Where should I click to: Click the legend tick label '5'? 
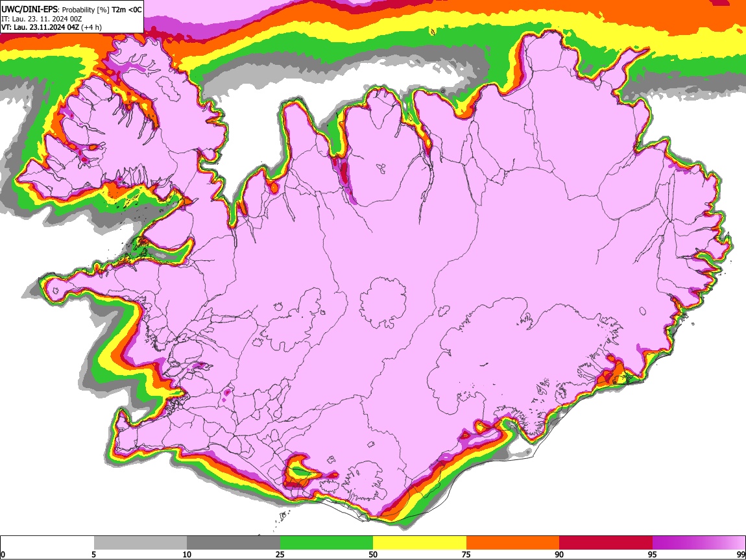(x=93, y=554)
